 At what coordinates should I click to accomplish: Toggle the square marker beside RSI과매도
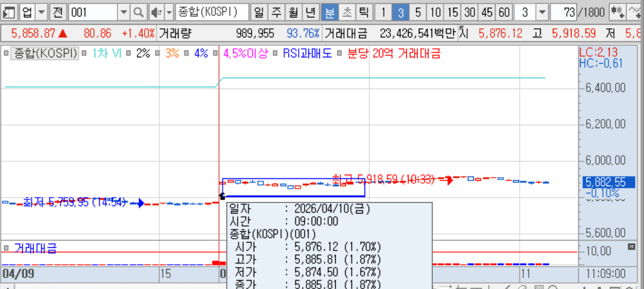275,53
